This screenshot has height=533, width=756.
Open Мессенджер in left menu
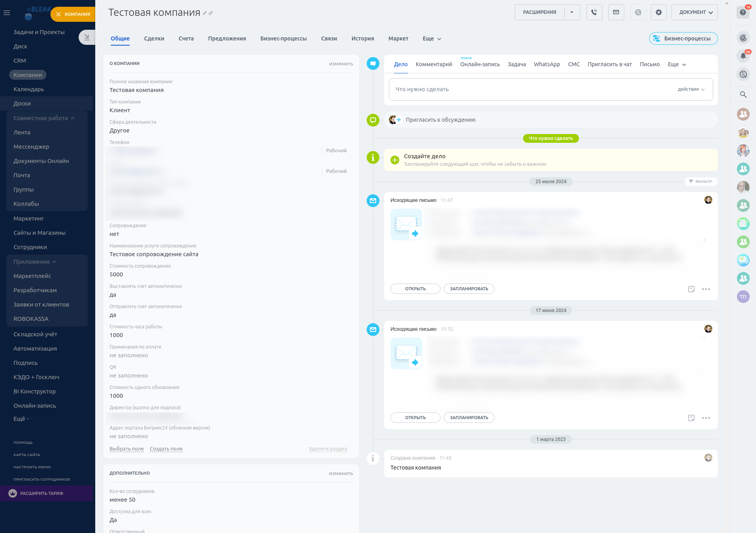pyautogui.click(x=31, y=147)
